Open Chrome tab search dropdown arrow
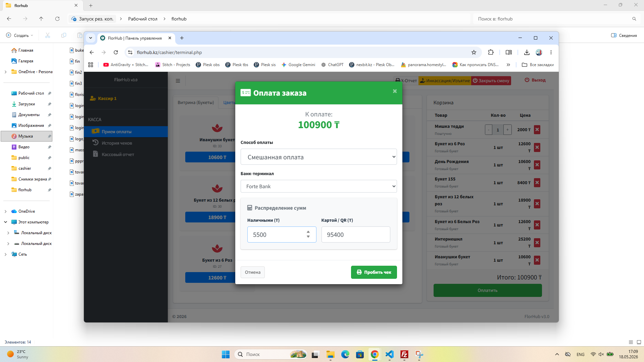This screenshot has height=362, width=644. 91,38
